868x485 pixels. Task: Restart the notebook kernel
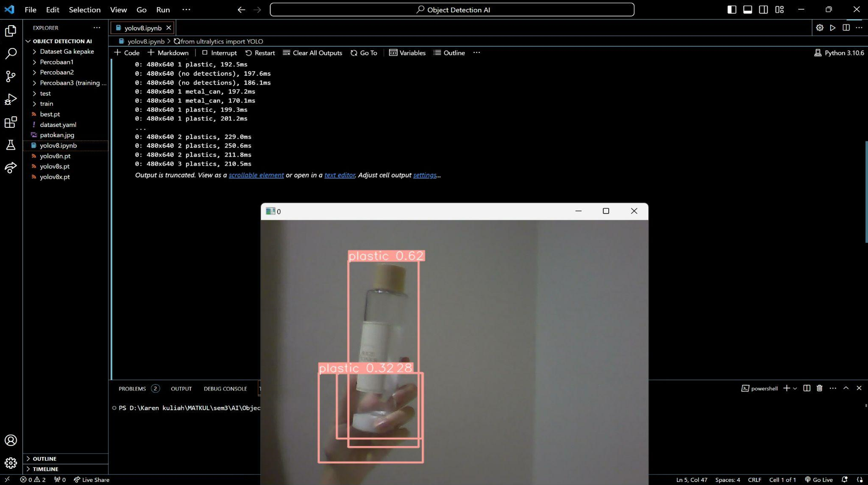point(260,52)
